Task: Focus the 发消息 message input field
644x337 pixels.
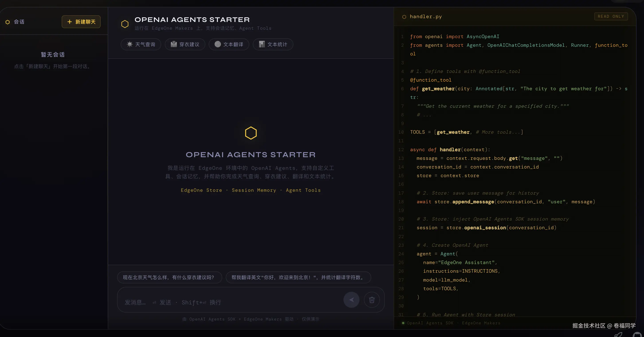Action: (x=230, y=302)
